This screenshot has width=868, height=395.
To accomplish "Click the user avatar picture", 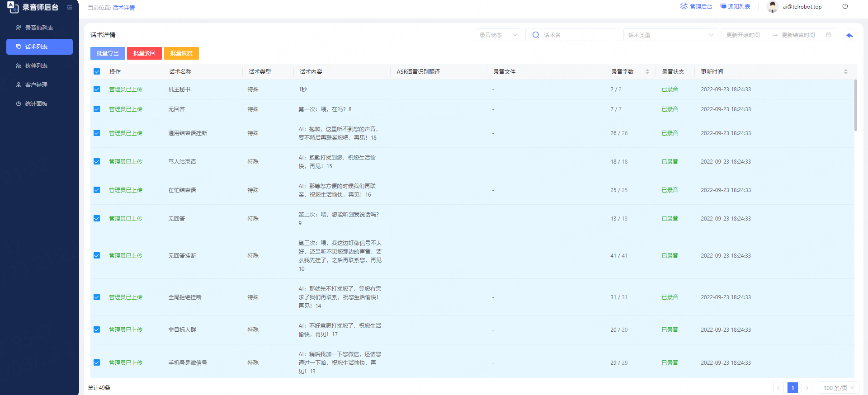I will 773,7.
